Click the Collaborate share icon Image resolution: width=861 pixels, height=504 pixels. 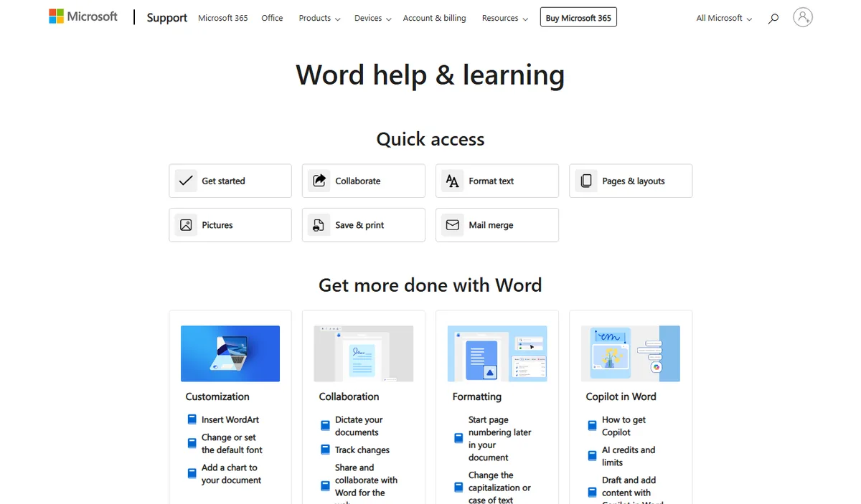click(319, 181)
